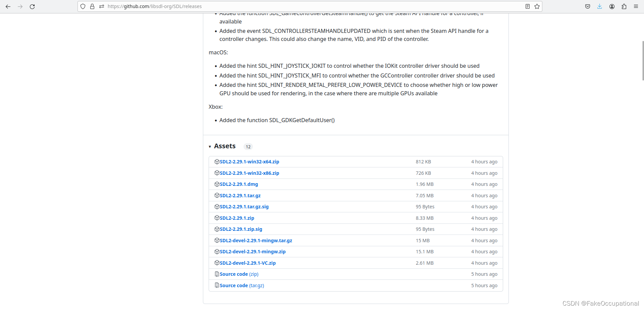Click the 2.61 MB size value
The width and height of the screenshot is (644, 310).
point(425,263)
